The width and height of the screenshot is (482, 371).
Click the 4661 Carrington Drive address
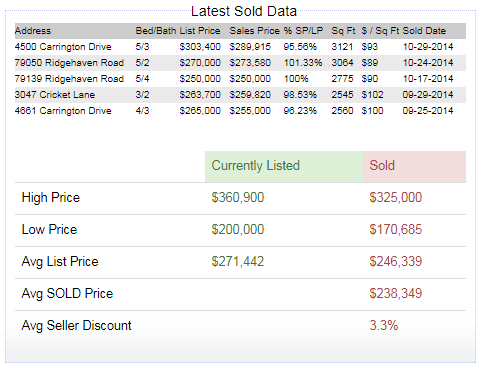click(x=63, y=111)
